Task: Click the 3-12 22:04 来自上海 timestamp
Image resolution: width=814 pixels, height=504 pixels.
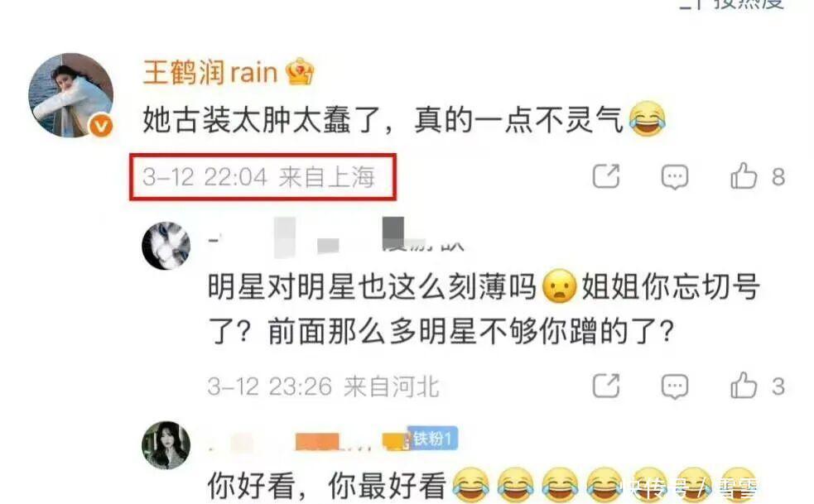Action: (258, 177)
